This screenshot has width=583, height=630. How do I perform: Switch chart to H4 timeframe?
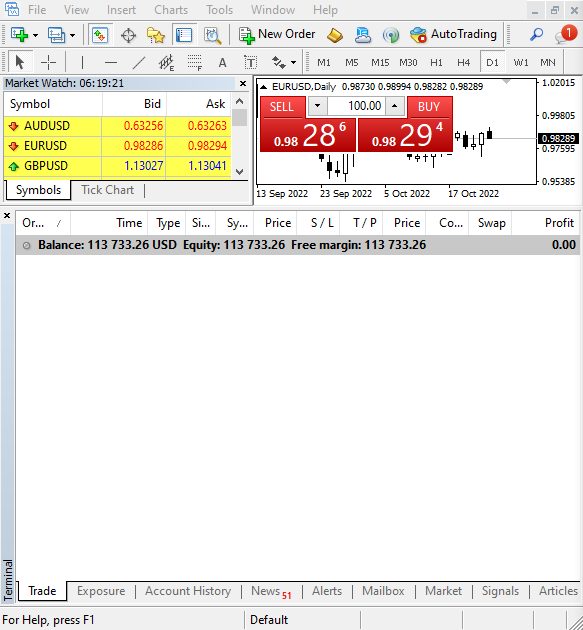click(464, 63)
